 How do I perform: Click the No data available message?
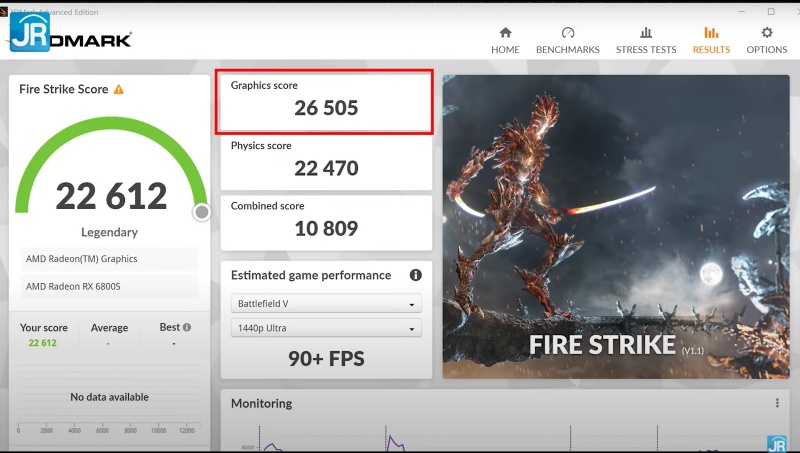coord(109,397)
